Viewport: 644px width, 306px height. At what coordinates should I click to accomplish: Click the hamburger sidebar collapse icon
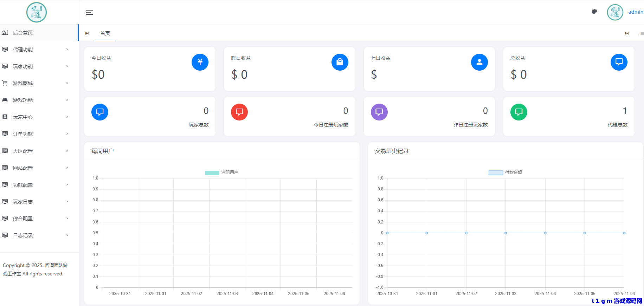coord(89,12)
